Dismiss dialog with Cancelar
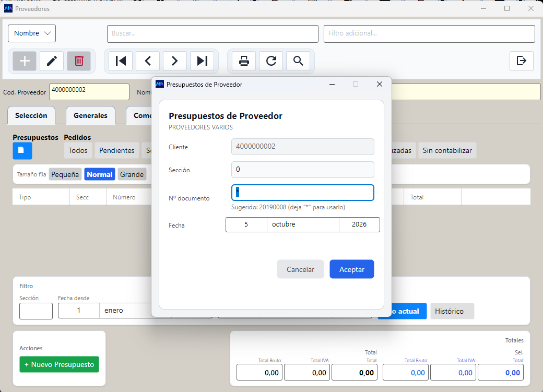 (300, 269)
